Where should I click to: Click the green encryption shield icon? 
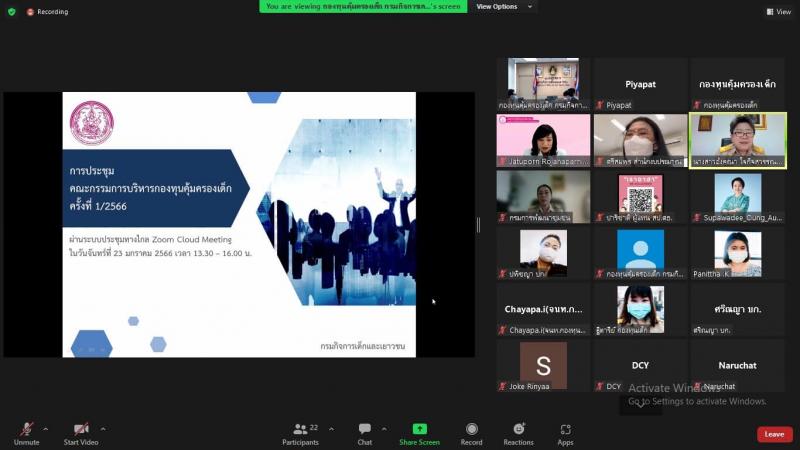click(x=12, y=11)
